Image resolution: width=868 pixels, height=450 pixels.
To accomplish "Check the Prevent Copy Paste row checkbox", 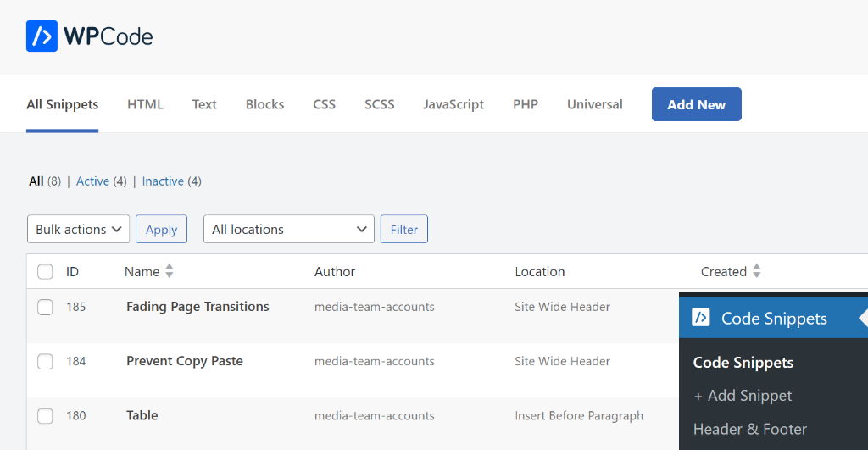I will pyautogui.click(x=45, y=361).
